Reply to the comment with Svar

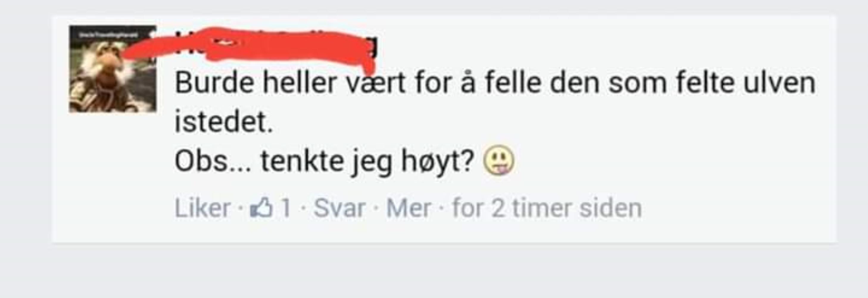click(x=339, y=208)
